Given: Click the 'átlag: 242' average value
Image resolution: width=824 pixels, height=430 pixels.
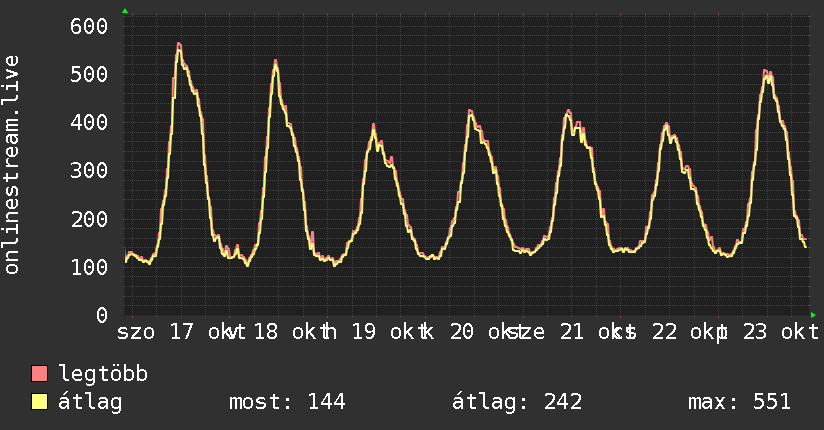Looking at the screenshot, I should click(x=517, y=402).
